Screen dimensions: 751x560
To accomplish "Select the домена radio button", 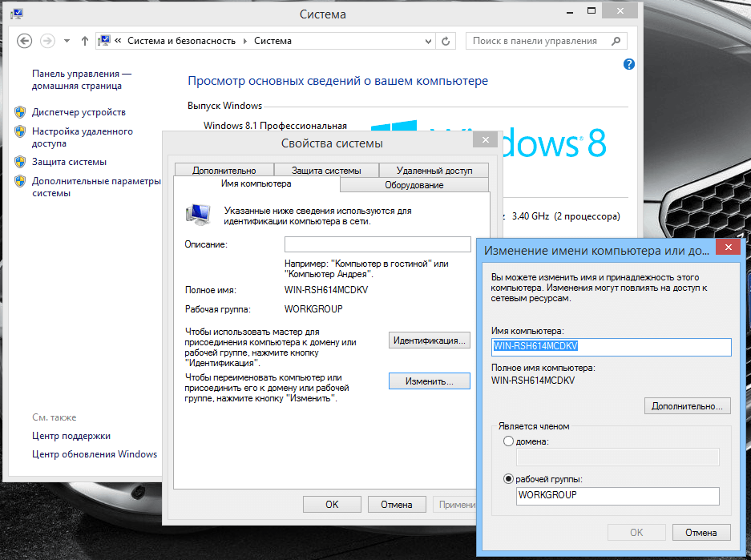I will pyautogui.click(x=508, y=441).
